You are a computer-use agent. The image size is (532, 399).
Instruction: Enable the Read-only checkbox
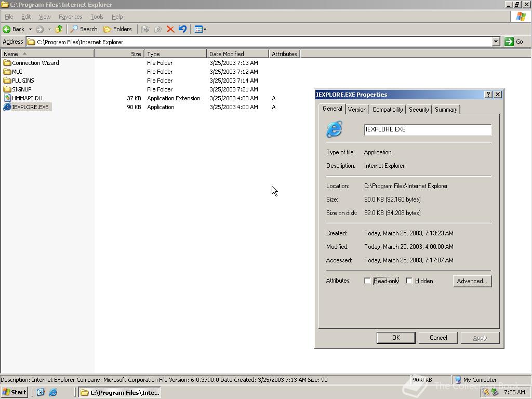click(367, 281)
